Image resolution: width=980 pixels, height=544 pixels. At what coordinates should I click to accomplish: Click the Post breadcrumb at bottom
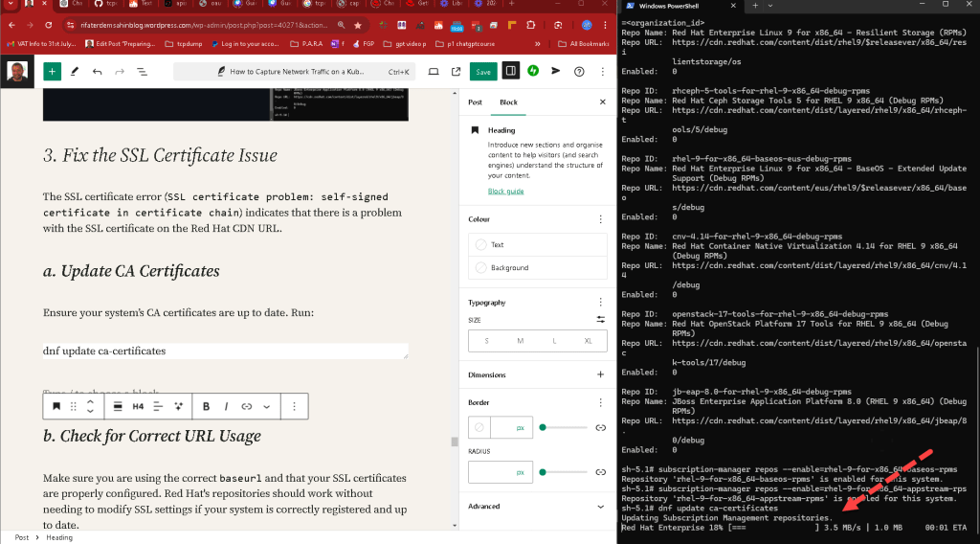22,537
